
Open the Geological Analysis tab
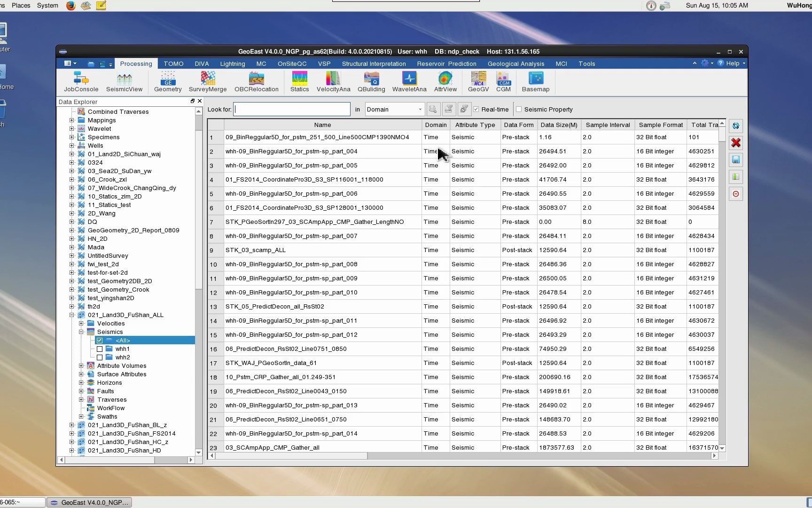(515, 64)
